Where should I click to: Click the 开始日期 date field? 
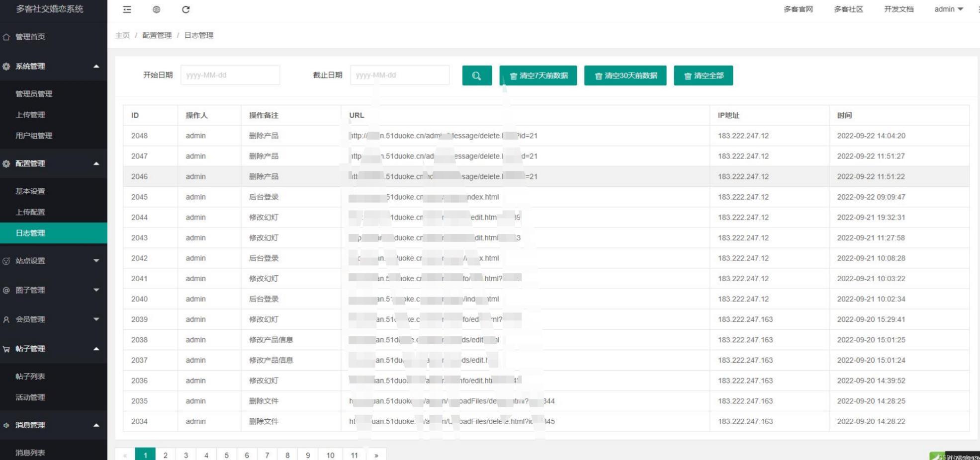[230, 75]
